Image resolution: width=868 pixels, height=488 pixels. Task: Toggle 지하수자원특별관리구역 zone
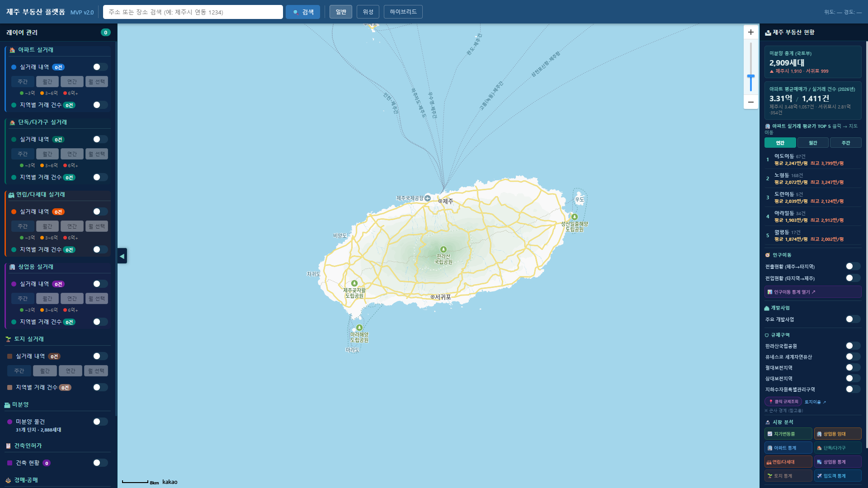tap(853, 389)
